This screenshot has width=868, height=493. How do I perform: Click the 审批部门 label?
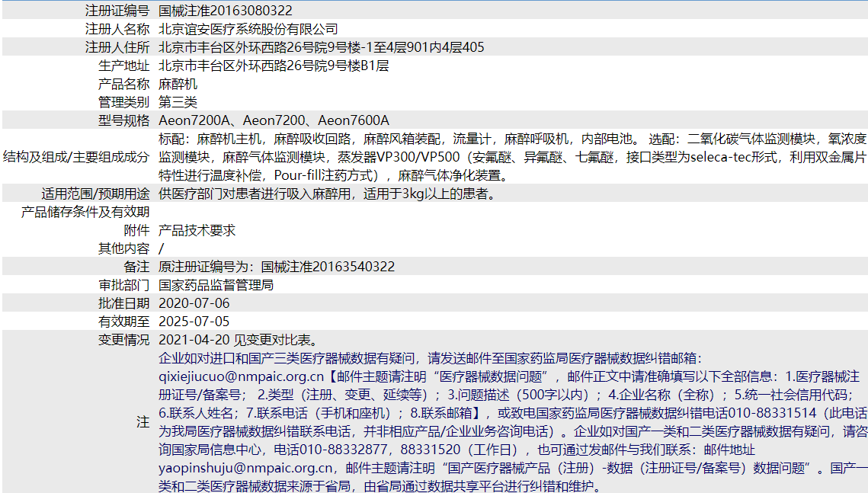(x=124, y=284)
